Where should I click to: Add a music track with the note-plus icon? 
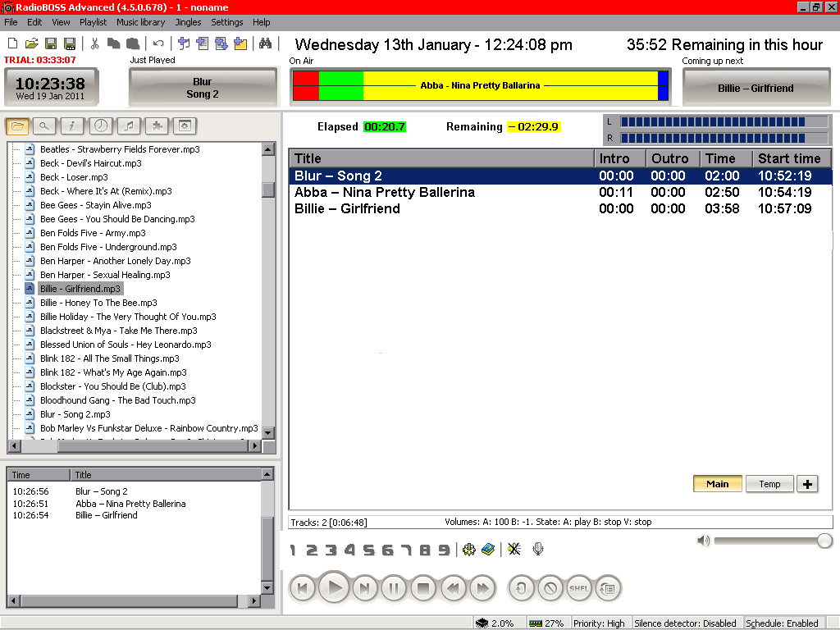coord(184,43)
